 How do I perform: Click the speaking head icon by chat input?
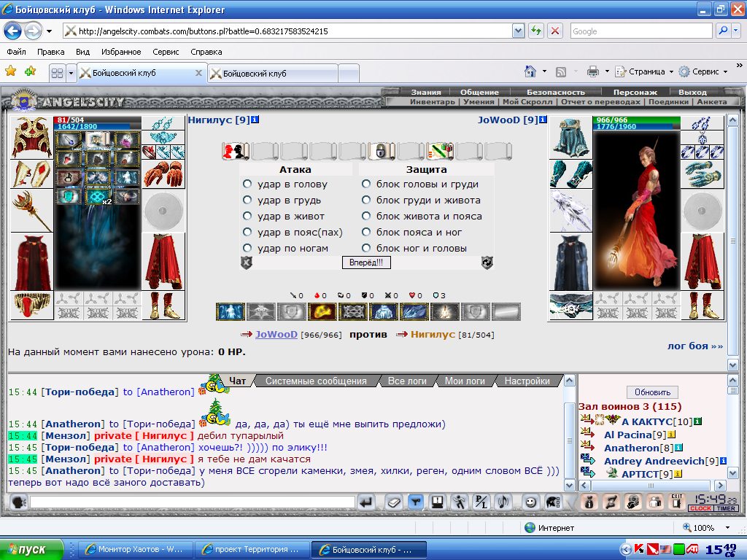(18, 502)
